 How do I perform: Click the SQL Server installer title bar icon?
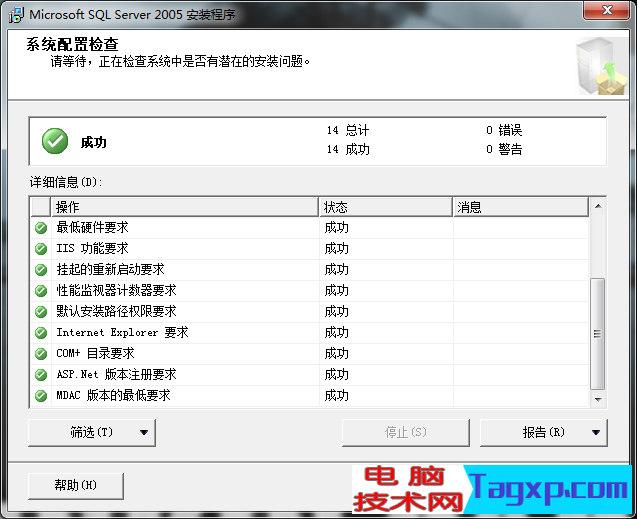[16, 15]
